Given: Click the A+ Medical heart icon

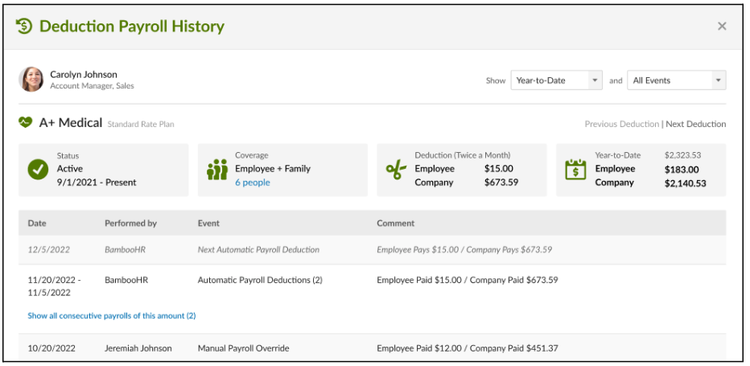Looking at the screenshot, I should [x=25, y=122].
